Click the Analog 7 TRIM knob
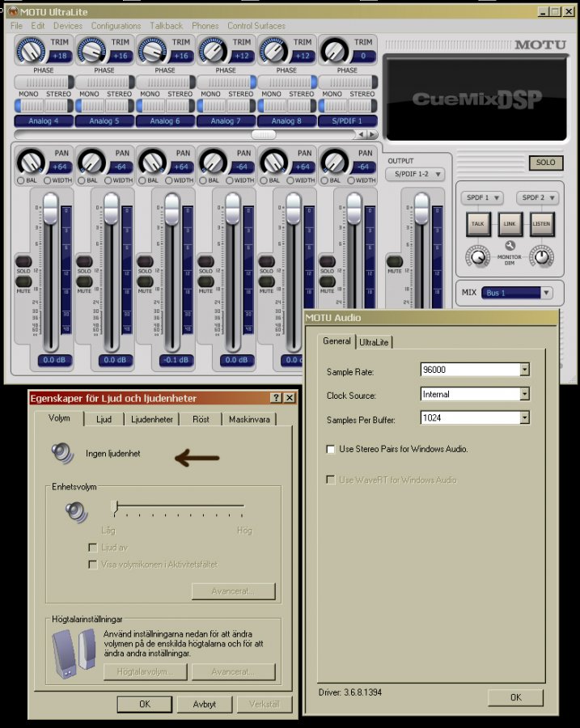 [213, 50]
